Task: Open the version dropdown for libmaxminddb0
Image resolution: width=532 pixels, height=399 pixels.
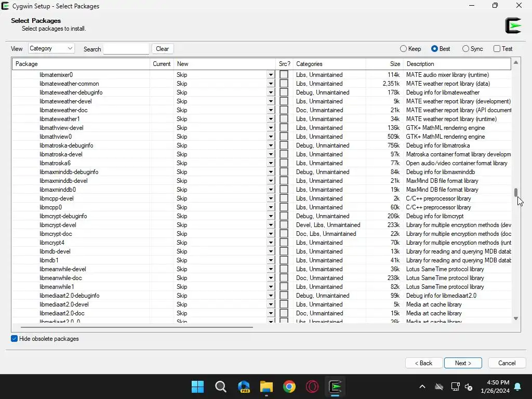Action: tap(271, 189)
